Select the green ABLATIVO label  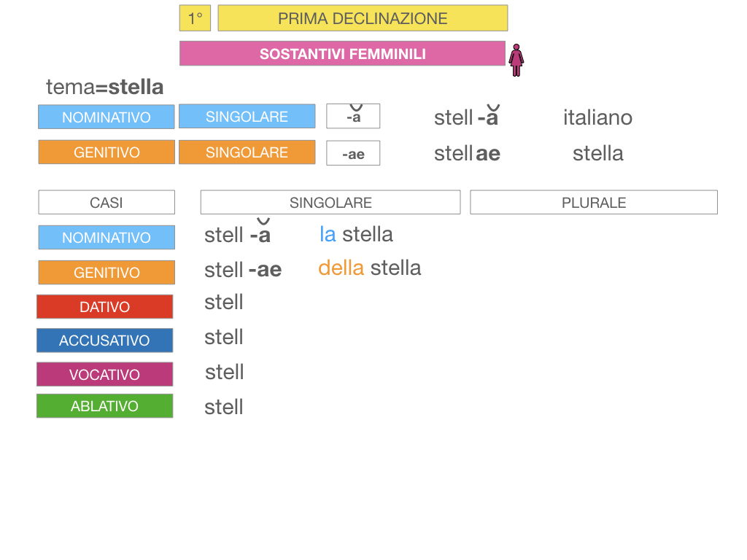pyautogui.click(x=105, y=406)
